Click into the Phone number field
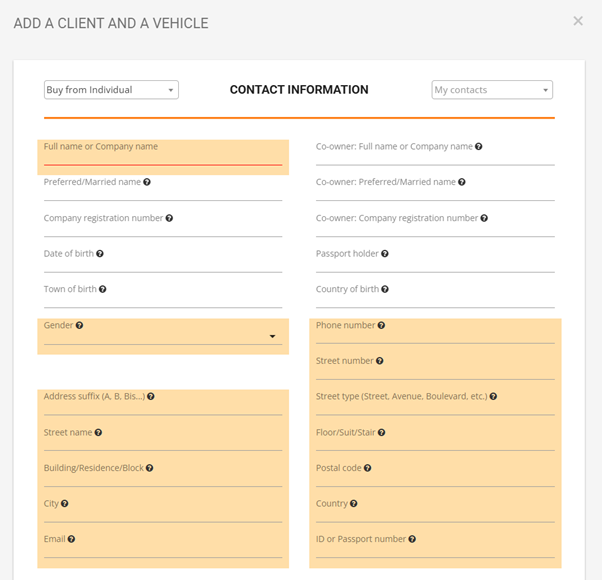 (x=435, y=337)
